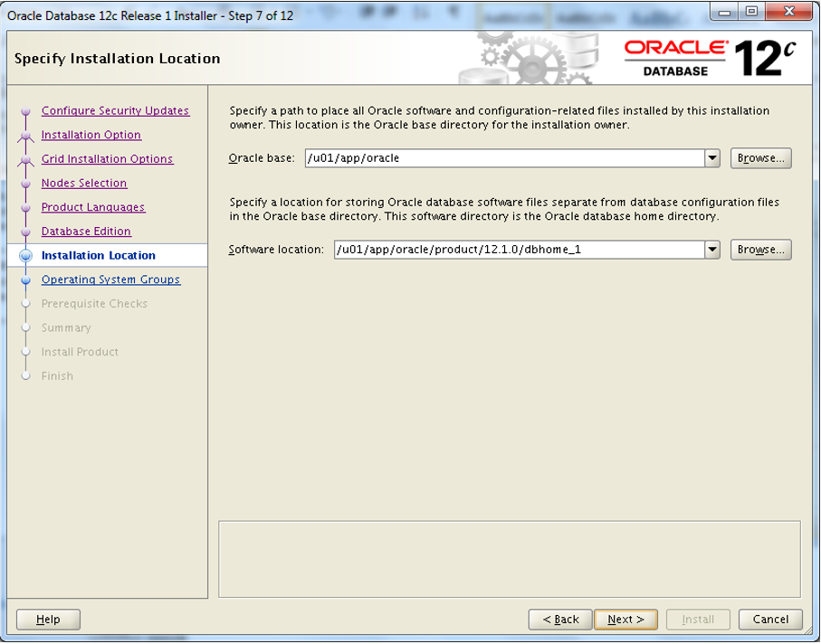
Task: Proceed with the Next button
Action: pyautogui.click(x=625, y=620)
